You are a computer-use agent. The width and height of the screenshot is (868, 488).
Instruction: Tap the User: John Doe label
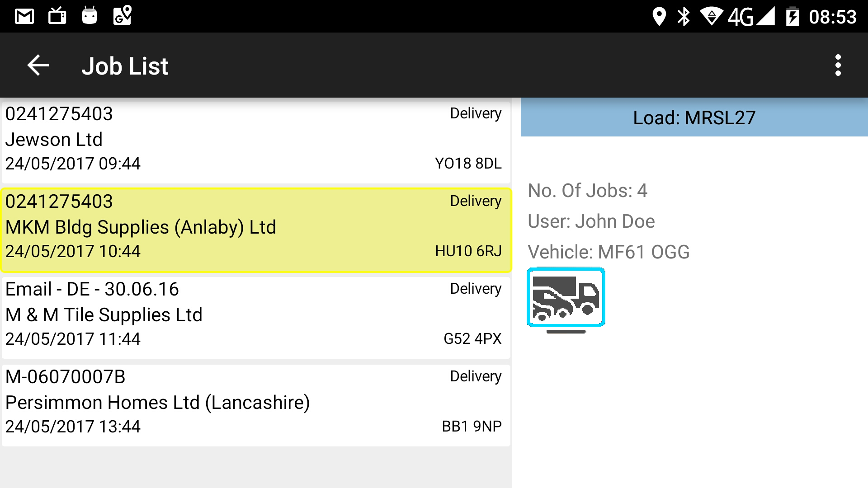(x=591, y=221)
